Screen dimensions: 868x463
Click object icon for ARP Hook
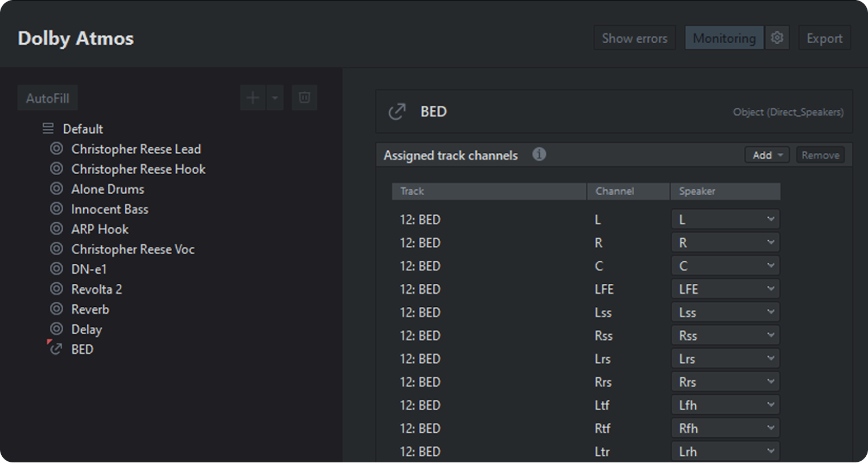tap(56, 228)
